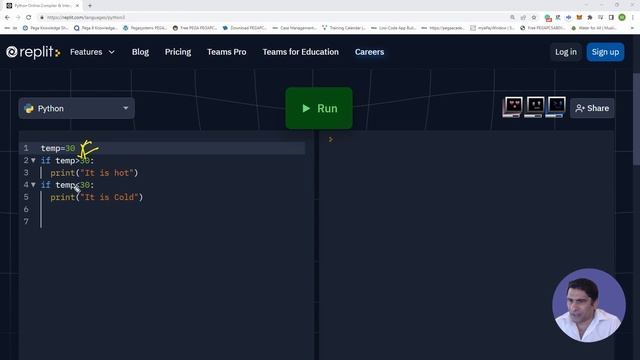The width and height of the screenshot is (640, 360).
Task: Click the Share button
Action: tap(592, 108)
